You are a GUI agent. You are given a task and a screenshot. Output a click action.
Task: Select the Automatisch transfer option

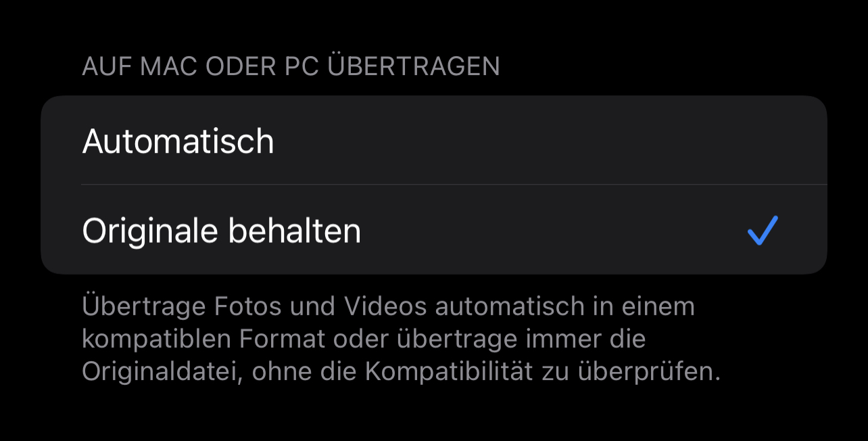coord(433,140)
